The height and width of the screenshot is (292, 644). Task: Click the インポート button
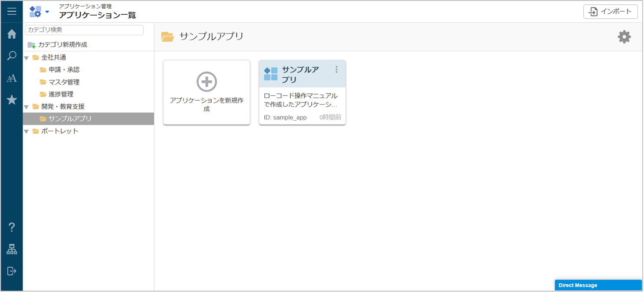(610, 12)
